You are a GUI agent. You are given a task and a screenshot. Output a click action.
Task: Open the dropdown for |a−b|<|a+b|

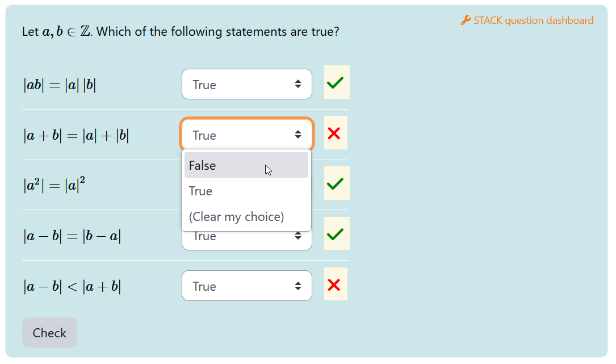click(x=246, y=286)
